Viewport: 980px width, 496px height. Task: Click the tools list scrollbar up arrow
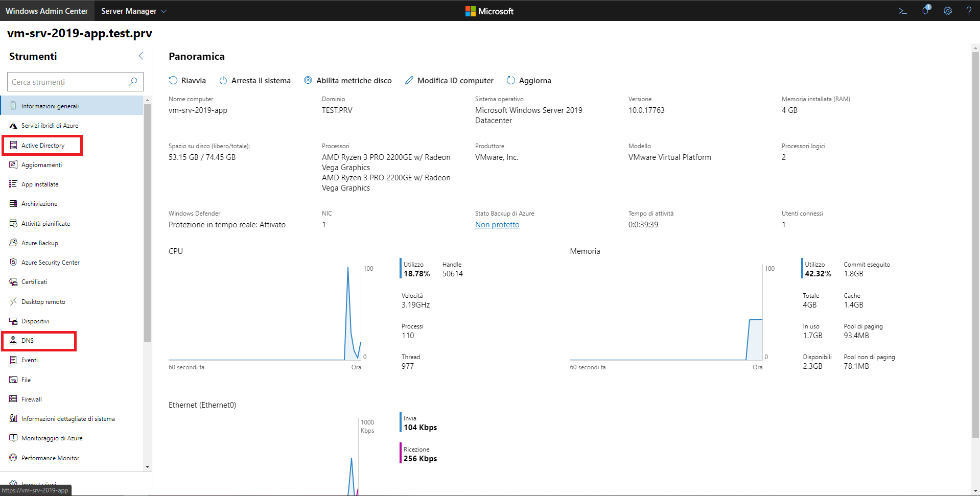click(x=147, y=100)
